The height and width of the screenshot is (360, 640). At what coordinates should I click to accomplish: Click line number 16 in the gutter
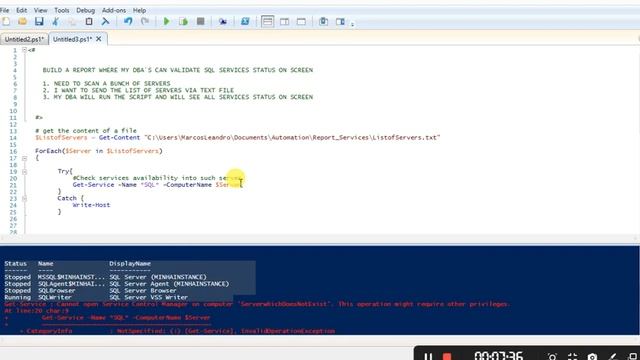pyautogui.click(x=13, y=151)
